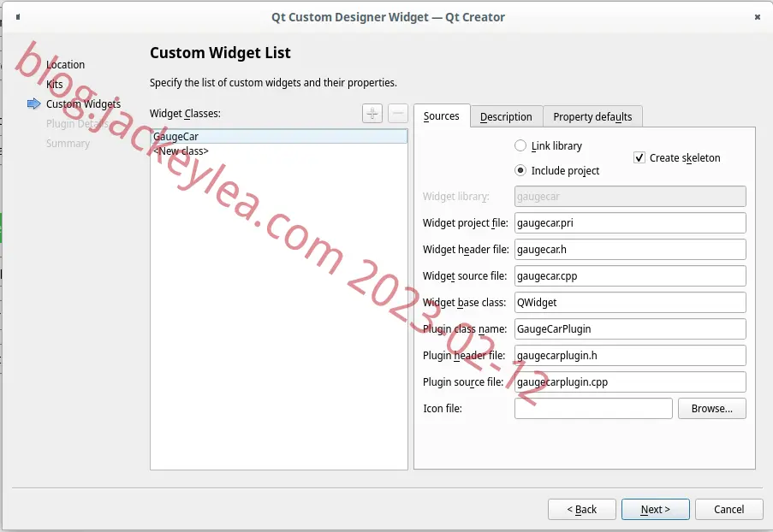Focus the Plugin header file field
Image resolution: width=773 pixels, height=532 pixels.
630,356
